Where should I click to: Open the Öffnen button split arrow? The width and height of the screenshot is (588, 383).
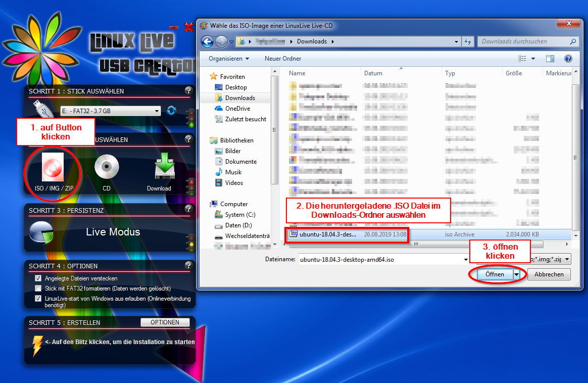[516, 274]
